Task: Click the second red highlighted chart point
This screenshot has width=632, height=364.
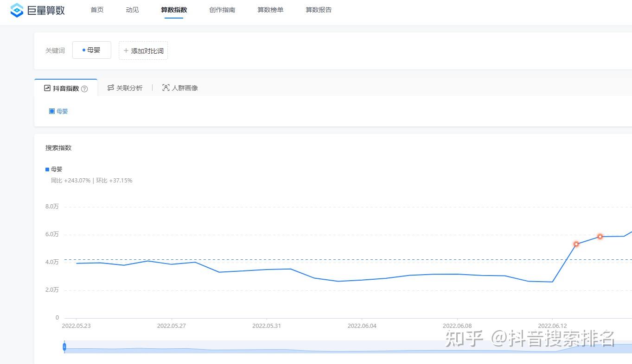Action: pos(600,237)
